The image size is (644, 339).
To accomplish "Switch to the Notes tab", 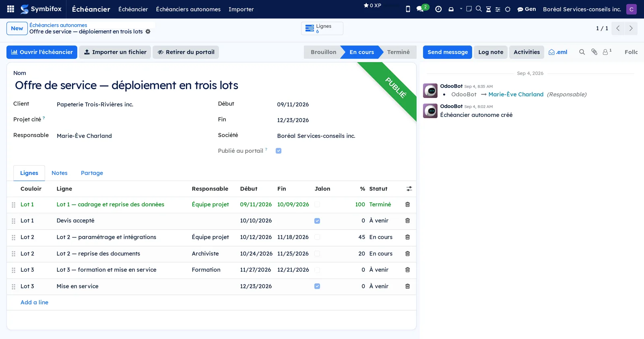I will (60, 173).
